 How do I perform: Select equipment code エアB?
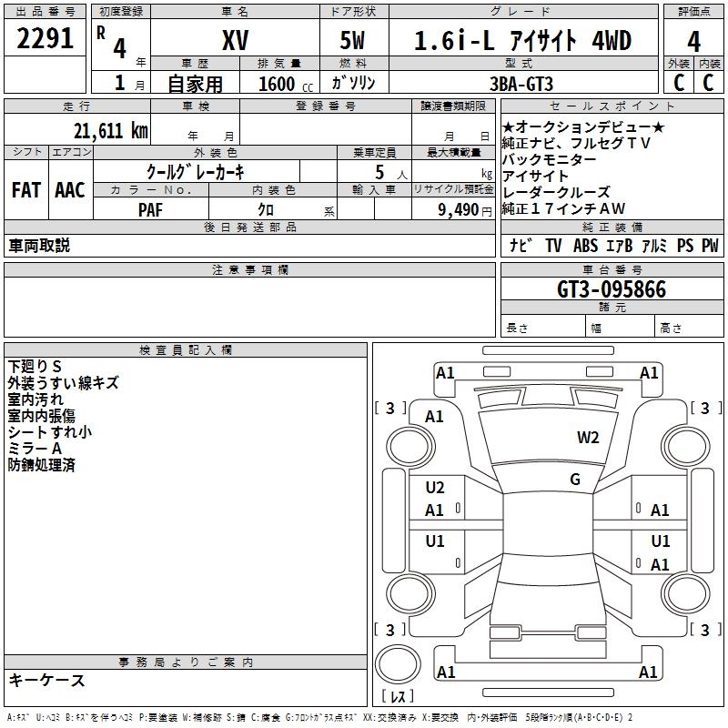point(620,245)
